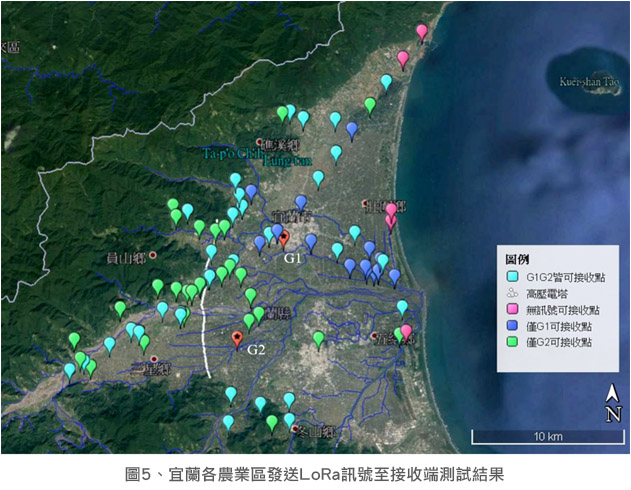Click the G1 text label
Viewport: 631px width, 490px height.
coord(293,258)
